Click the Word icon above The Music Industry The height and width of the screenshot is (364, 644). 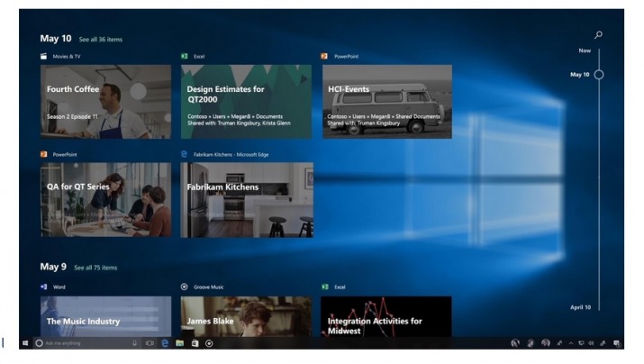coord(43,287)
